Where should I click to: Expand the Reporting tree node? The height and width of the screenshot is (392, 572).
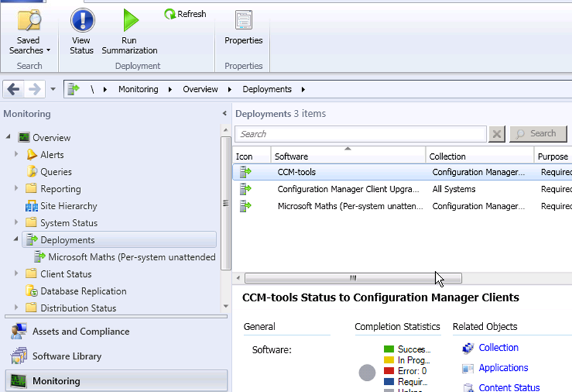pyautogui.click(x=16, y=188)
